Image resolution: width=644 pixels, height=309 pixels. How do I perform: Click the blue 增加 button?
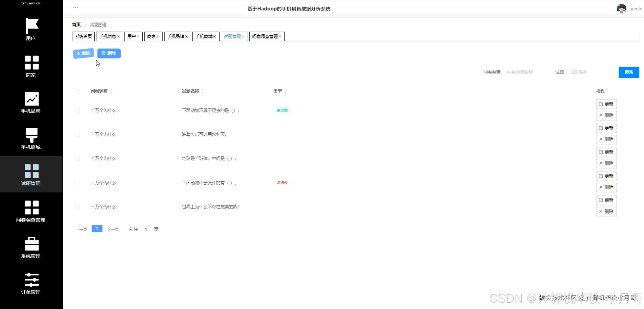(x=83, y=53)
